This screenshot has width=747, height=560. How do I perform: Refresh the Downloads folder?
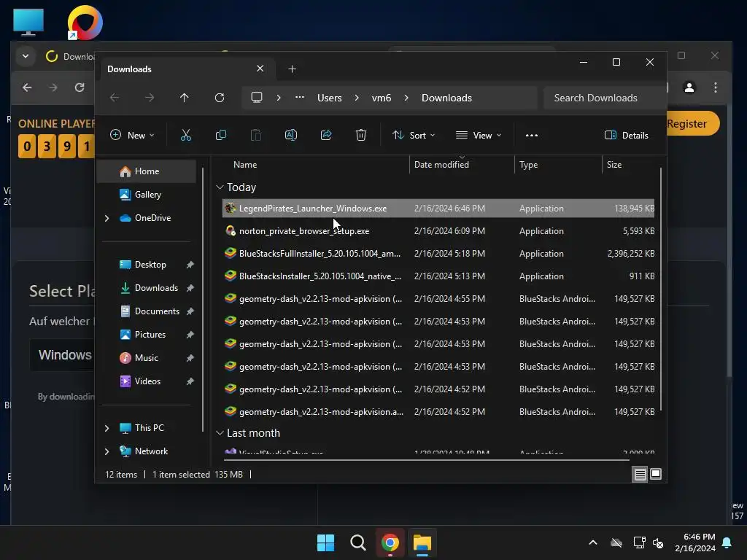219,98
